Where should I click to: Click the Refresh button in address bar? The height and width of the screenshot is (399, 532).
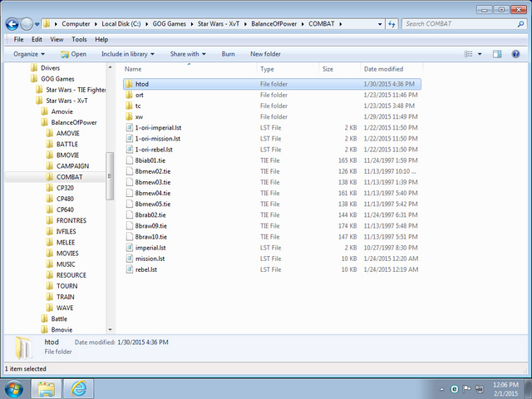tap(392, 24)
